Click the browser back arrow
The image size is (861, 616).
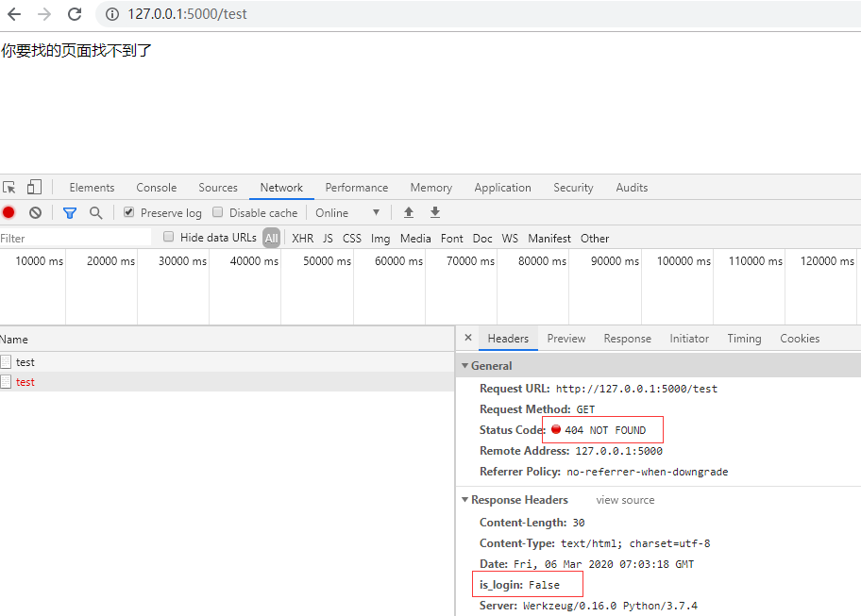pos(14,14)
